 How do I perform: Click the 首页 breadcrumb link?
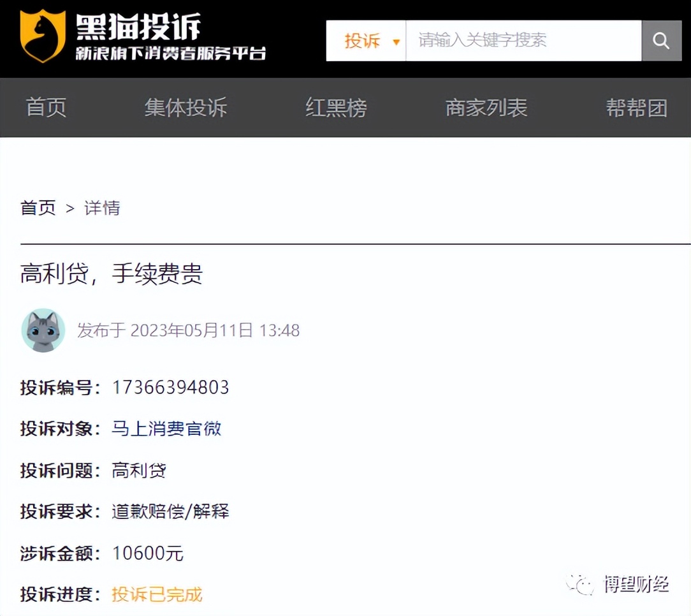38,208
